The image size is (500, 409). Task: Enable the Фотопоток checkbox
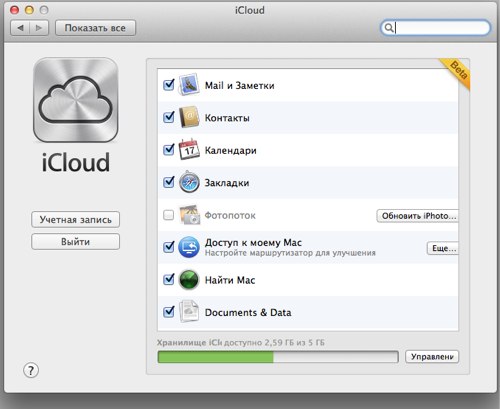[169, 215]
